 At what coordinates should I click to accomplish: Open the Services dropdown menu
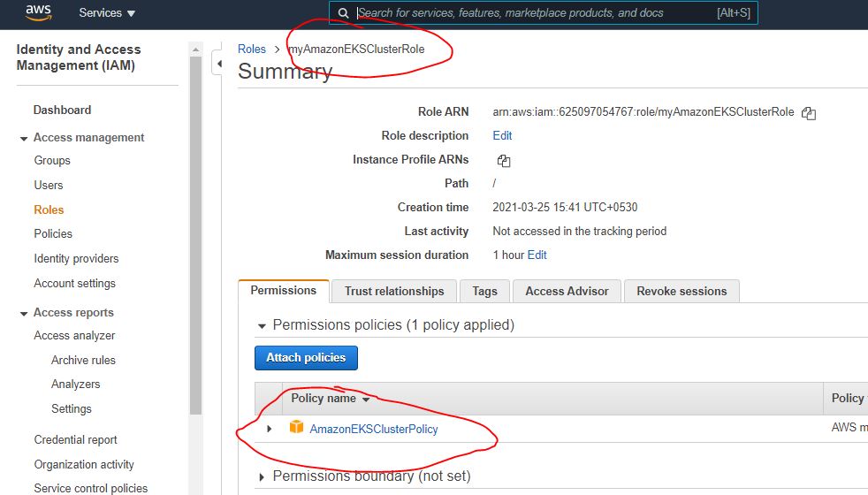coord(107,13)
